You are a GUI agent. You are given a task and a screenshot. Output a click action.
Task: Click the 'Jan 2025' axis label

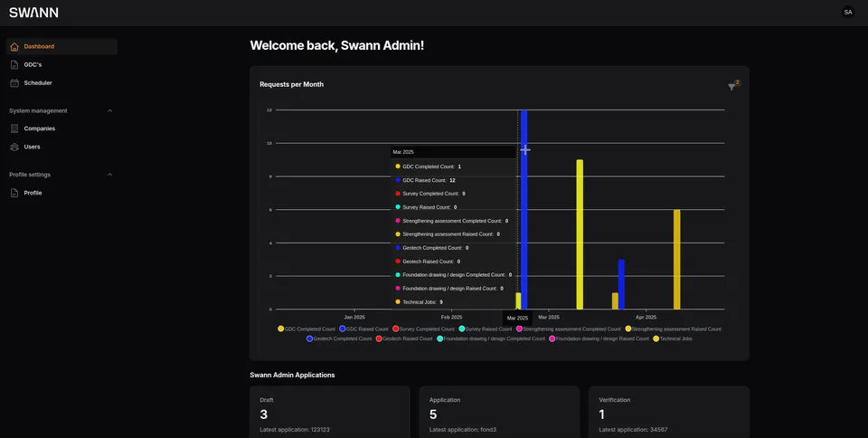tap(354, 318)
